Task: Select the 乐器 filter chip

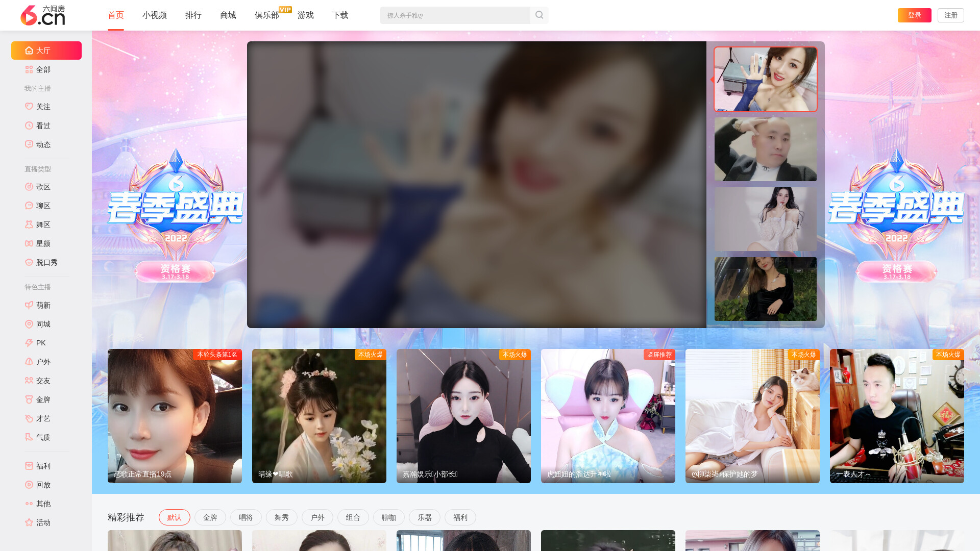Action: 425,517
